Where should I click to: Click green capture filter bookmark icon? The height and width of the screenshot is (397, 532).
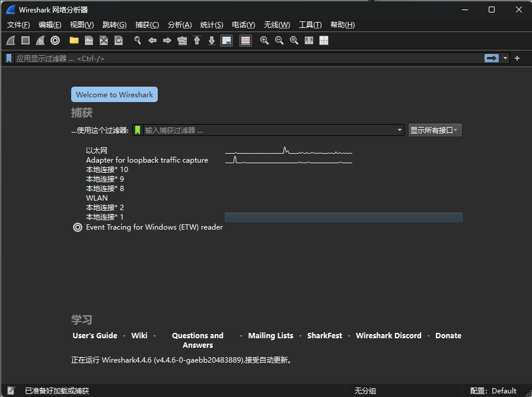[x=138, y=130]
